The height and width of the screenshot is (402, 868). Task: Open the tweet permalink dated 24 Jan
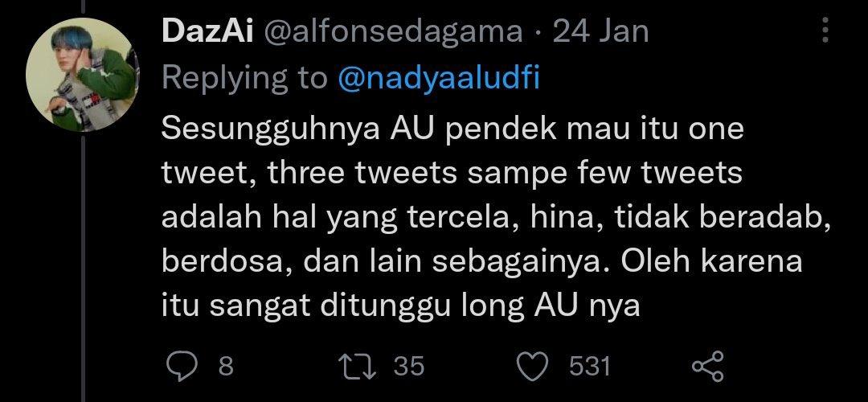600,31
